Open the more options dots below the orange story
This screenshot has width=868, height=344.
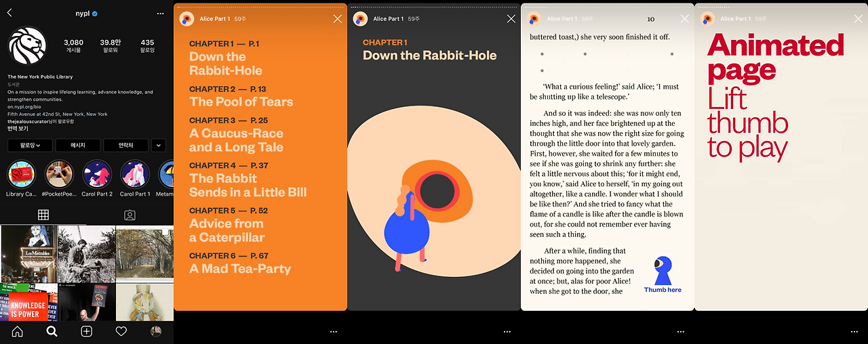[334, 332]
